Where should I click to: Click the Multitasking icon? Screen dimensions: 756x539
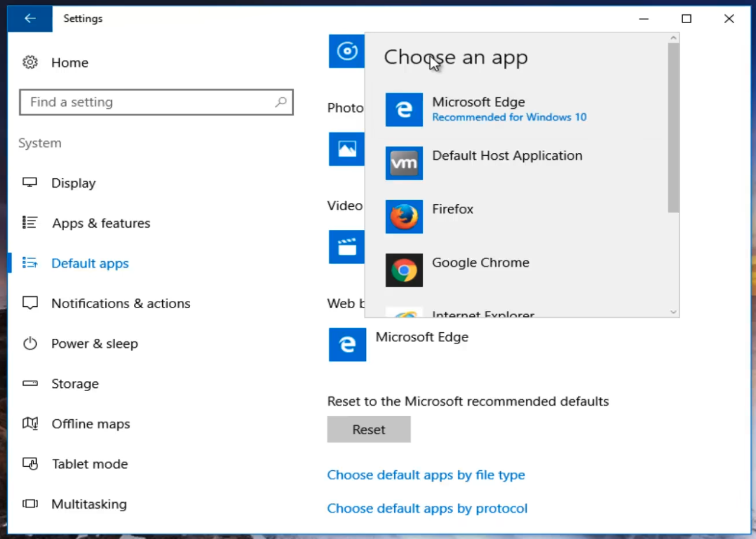(30, 504)
